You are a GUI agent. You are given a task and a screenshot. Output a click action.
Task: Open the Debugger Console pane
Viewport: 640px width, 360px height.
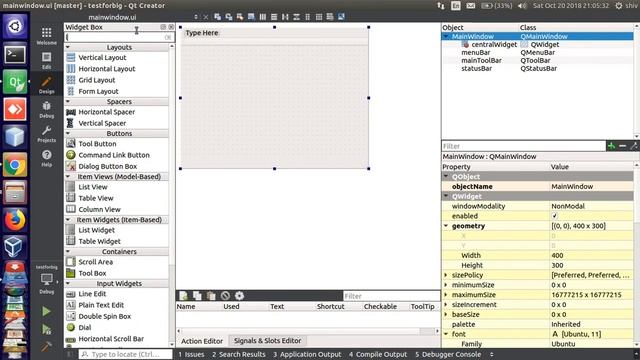448,354
